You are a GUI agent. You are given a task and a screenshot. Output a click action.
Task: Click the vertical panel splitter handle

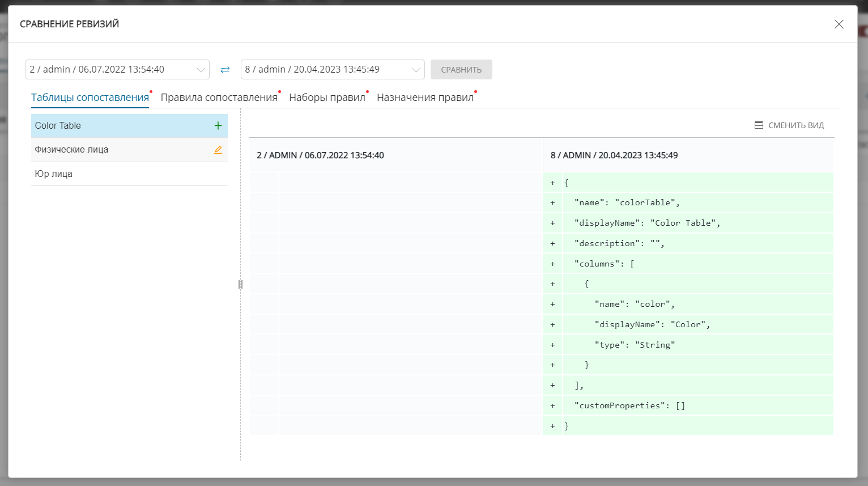pyautogui.click(x=240, y=284)
